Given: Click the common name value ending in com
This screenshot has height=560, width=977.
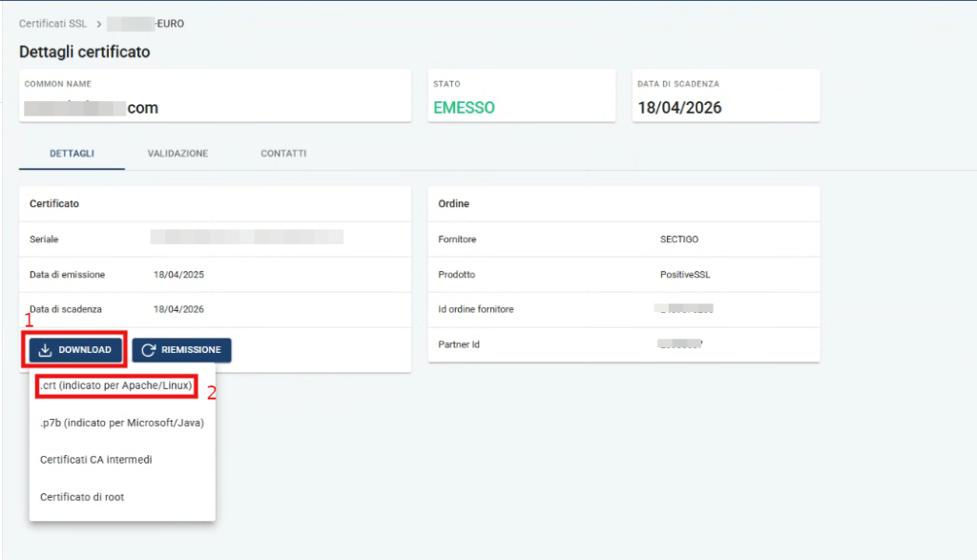Looking at the screenshot, I should pos(91,108).
